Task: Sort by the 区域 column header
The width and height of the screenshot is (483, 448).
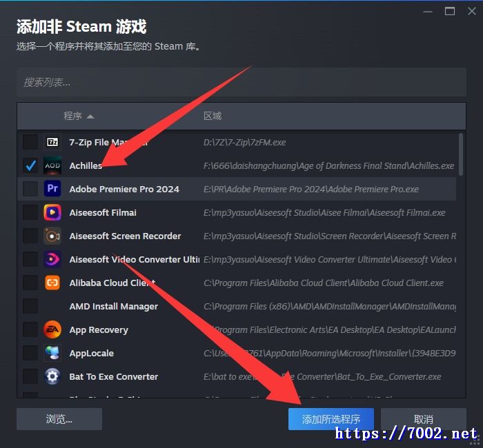Action: pyautogui.click(x=213, y=116)
